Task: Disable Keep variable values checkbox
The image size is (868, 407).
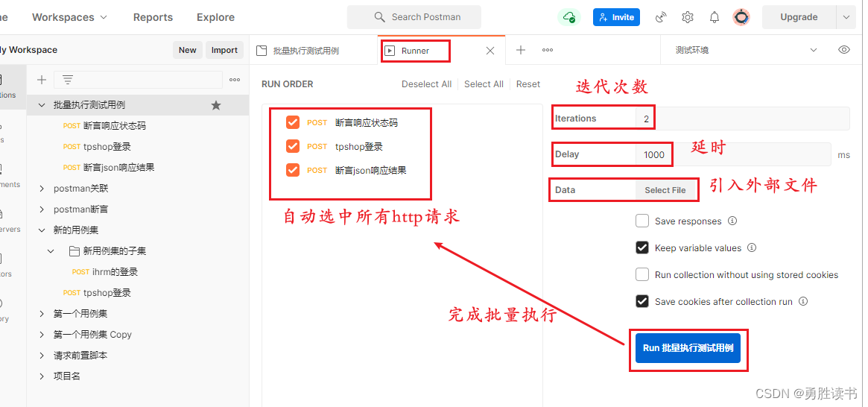Action: 642,247
